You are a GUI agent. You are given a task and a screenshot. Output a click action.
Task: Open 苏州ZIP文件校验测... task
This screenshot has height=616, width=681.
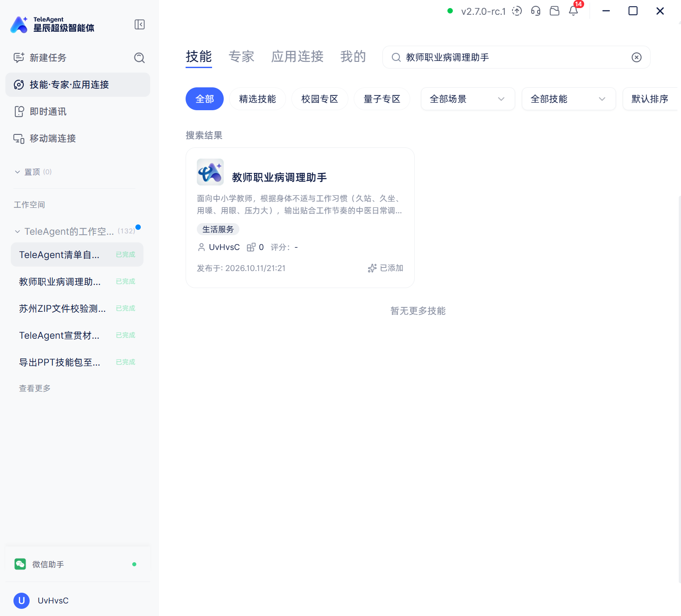tap(77, 308)
